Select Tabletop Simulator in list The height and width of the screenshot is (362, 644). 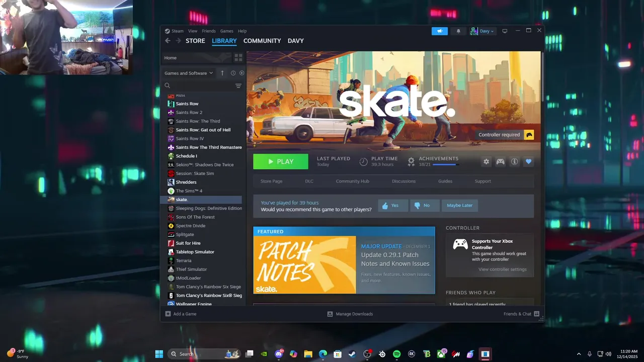click(201, 252)
